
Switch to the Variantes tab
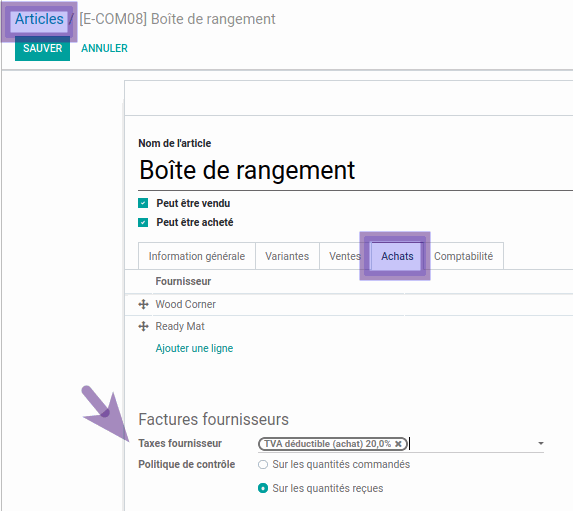[x=287, y=256]
